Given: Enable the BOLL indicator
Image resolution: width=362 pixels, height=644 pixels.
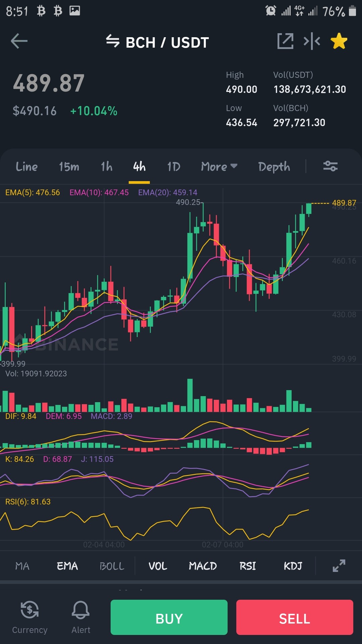Looking at the screenshot, I should click(112, 566).
